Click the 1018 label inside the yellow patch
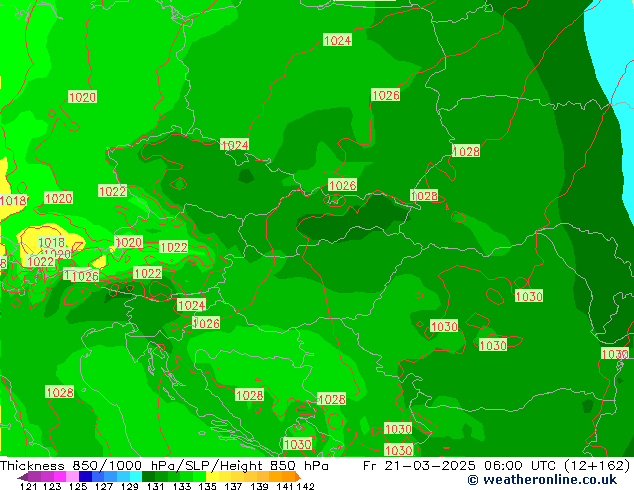 51,242
